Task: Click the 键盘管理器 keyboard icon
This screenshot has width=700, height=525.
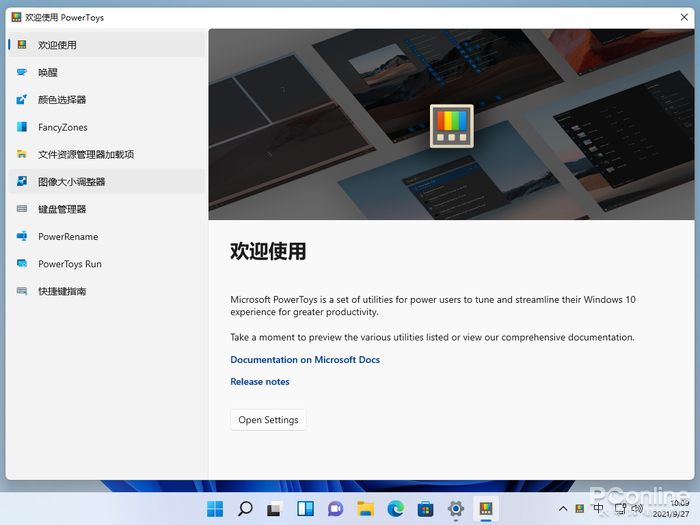Action: tap(22, 209)
